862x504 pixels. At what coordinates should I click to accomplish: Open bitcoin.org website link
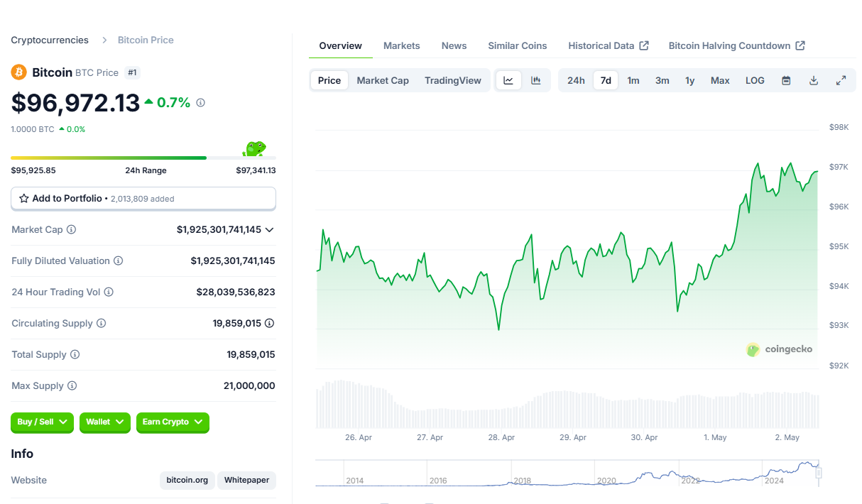point(187,481)
